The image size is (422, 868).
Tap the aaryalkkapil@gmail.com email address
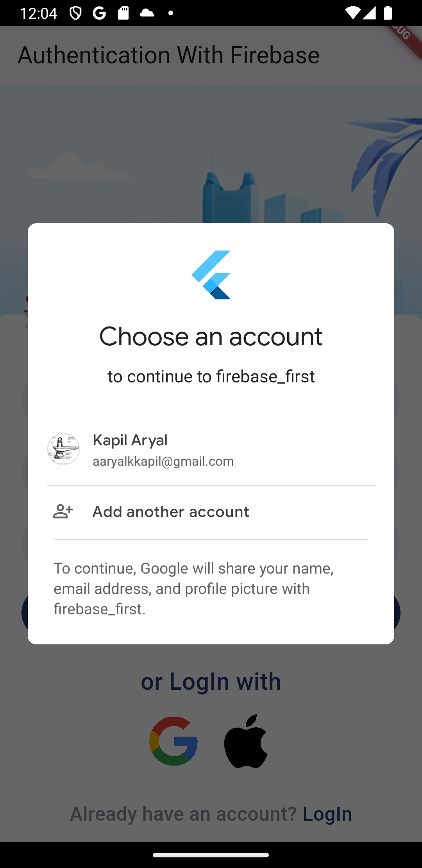pos(163,461)
